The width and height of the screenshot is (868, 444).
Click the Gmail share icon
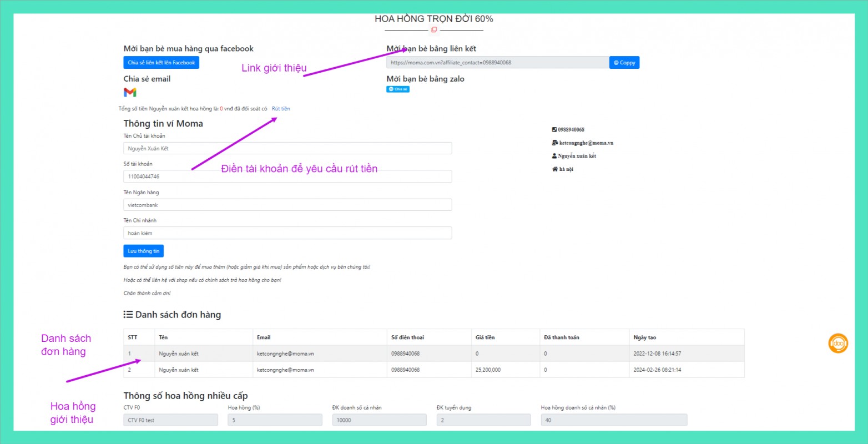coord(130,92)
